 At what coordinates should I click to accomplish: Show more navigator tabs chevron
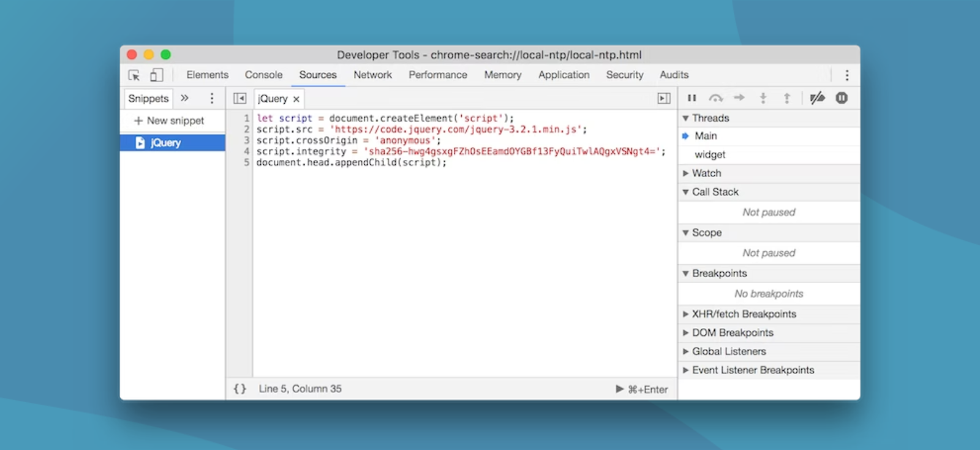tap(184, 98)
